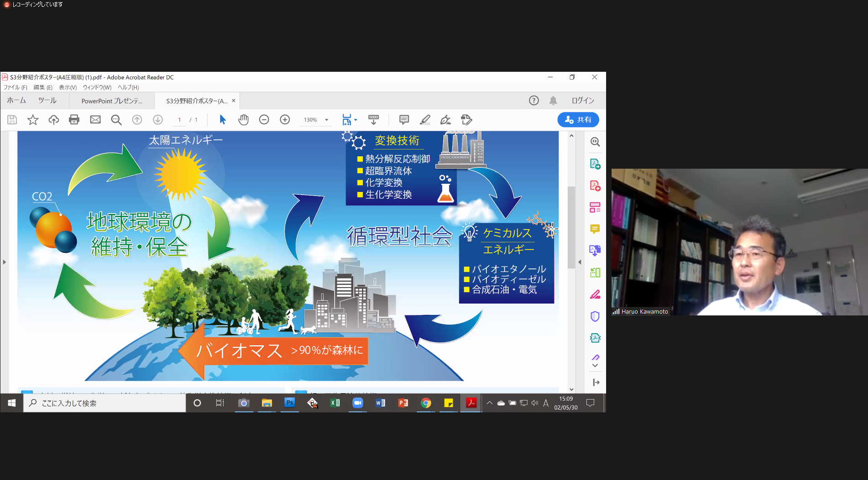Select the highlight text pen
The width and height of the screenshot is (868, 480).
pyautogui.click(x=425, y=120)
